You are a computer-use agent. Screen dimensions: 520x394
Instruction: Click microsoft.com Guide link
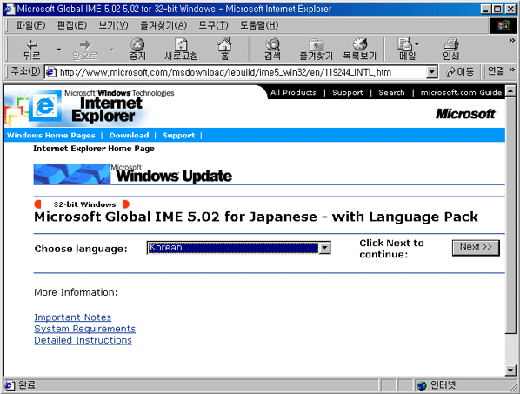point(461,92)
